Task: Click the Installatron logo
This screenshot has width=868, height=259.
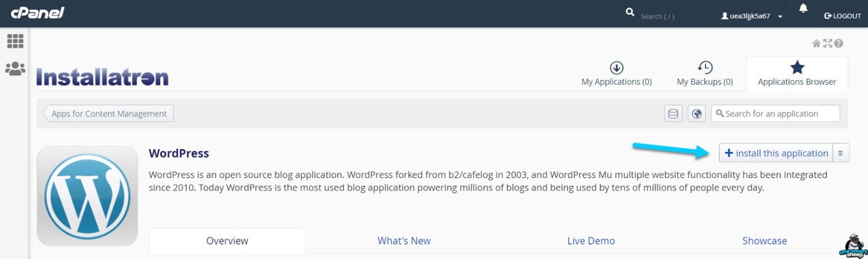Action: [x=102, y=77]
